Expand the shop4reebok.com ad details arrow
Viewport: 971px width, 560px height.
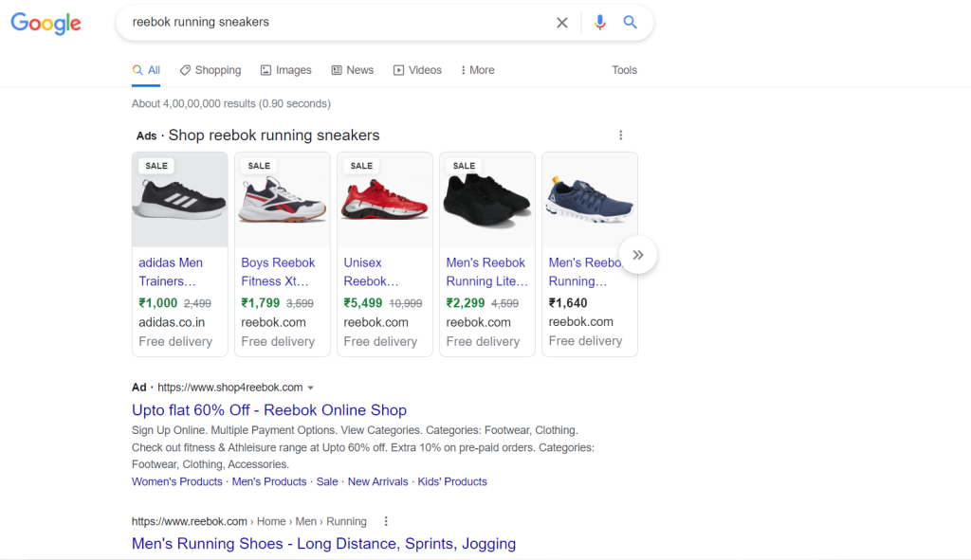coord(311,387)
